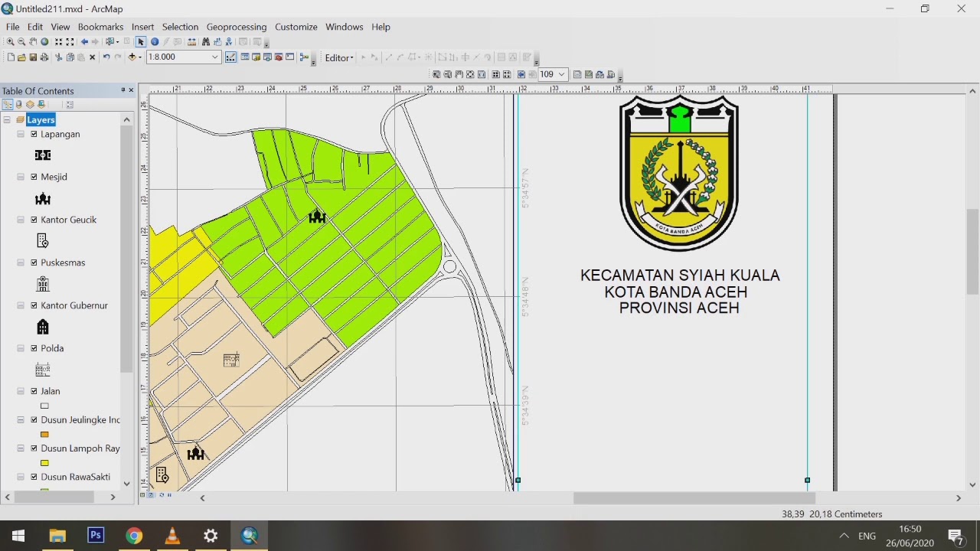
Task: Click the KECAMATAN SYIAH KUALA title text
Action: [x=680, y=275]
